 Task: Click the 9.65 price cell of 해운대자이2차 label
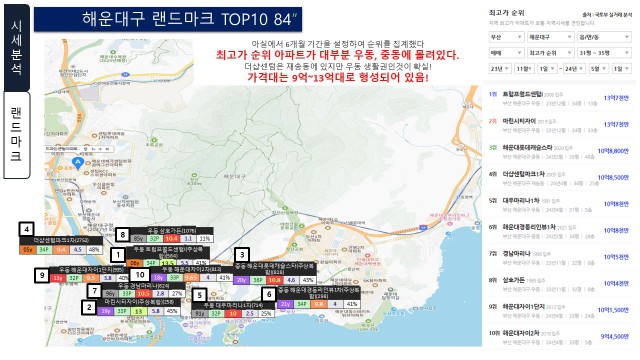[x=191, y=278]
